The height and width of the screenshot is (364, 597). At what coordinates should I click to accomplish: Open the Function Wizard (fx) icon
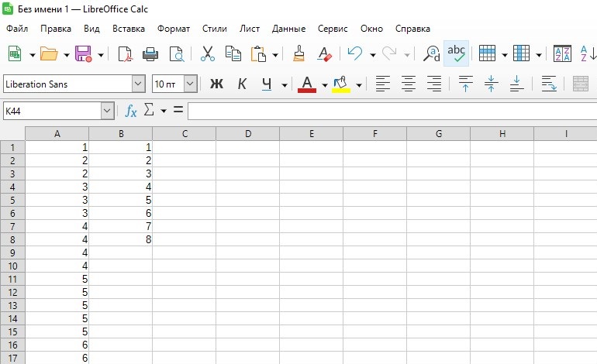pos(131,112)
